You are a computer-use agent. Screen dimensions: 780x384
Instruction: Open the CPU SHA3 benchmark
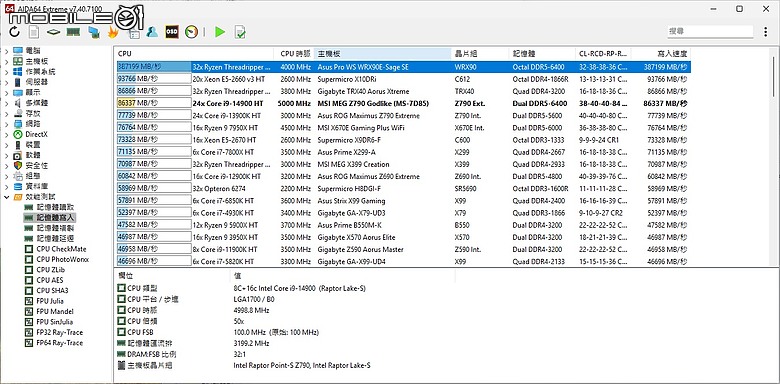coord(52,290)
